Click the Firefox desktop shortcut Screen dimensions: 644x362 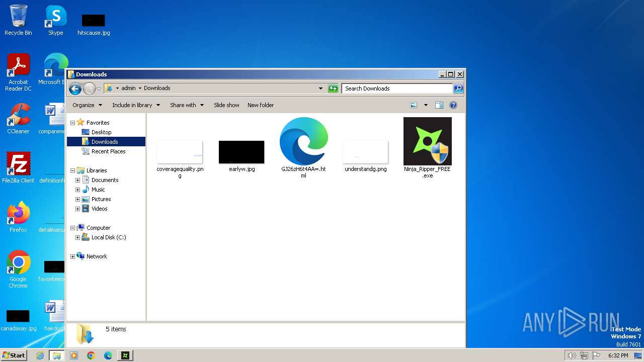click(x=18, y=217)
